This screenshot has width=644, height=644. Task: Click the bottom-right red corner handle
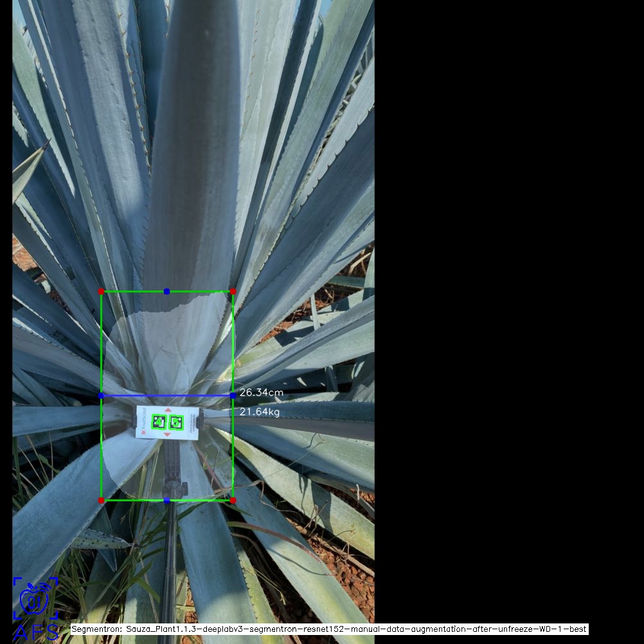click(233, 500)
